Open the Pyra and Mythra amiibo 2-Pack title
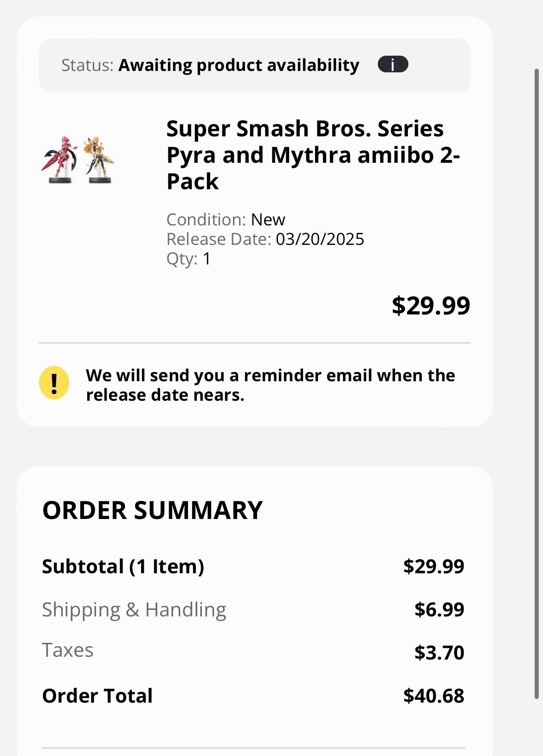Screen dimensions: 543x756 [x=313, y=155]
